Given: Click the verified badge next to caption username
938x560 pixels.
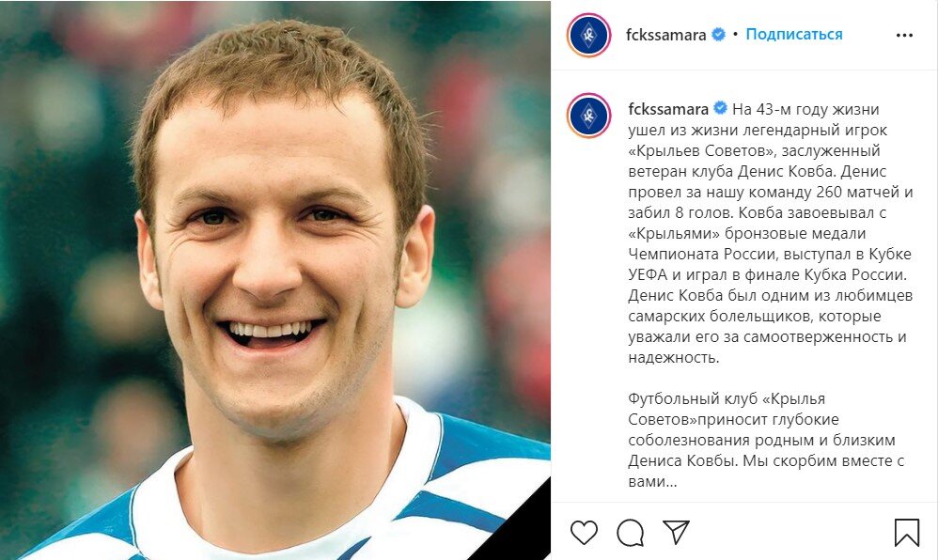Looking at the screenshot, I should pyautogui.click(x=721, y=109).
